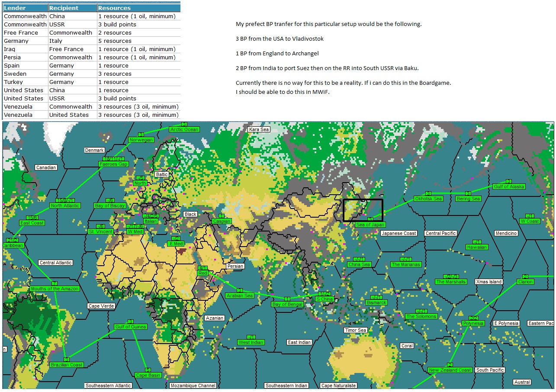Select the Spain lender cell
Screen dimensions: 556x392
pos(25,65)
